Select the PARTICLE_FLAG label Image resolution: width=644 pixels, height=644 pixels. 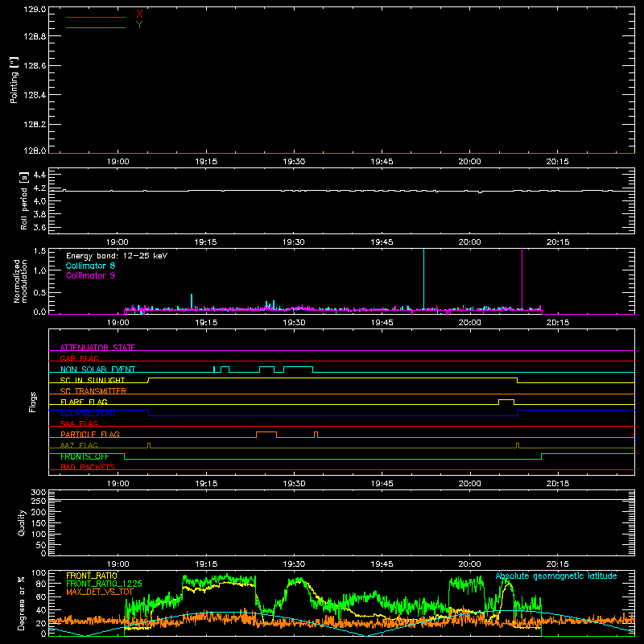click(90, 434)
